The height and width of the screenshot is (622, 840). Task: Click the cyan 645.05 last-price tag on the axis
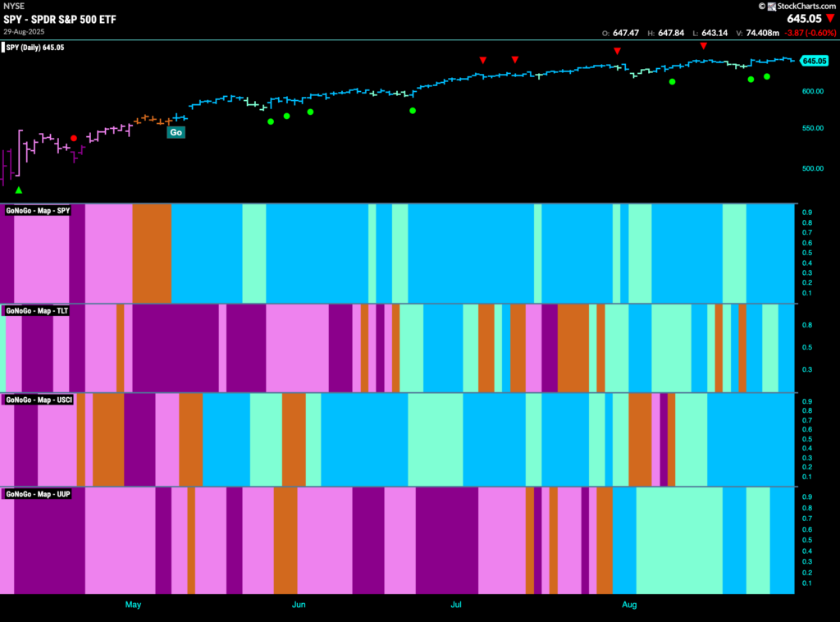[x=814, y=61]
